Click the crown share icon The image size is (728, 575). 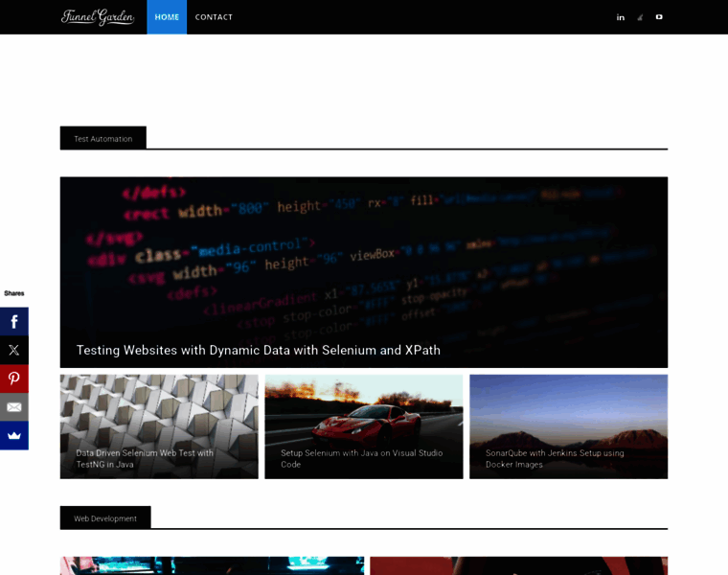[x=14, y=435]
